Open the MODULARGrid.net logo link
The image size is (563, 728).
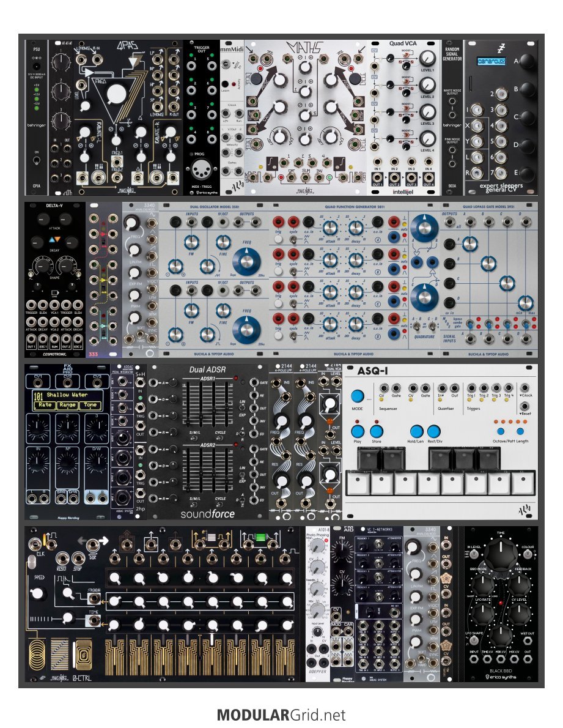281,714
